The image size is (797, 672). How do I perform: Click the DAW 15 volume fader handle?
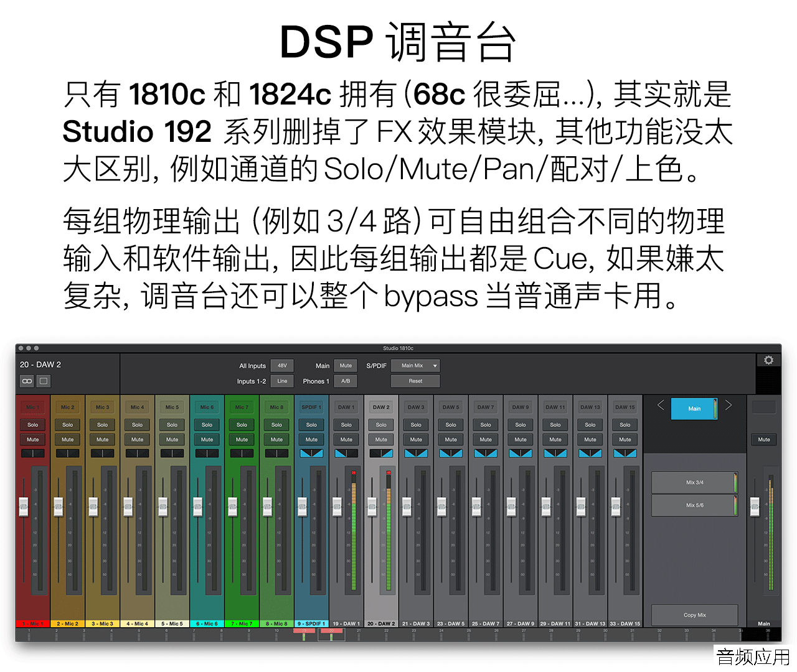point(616,507)
